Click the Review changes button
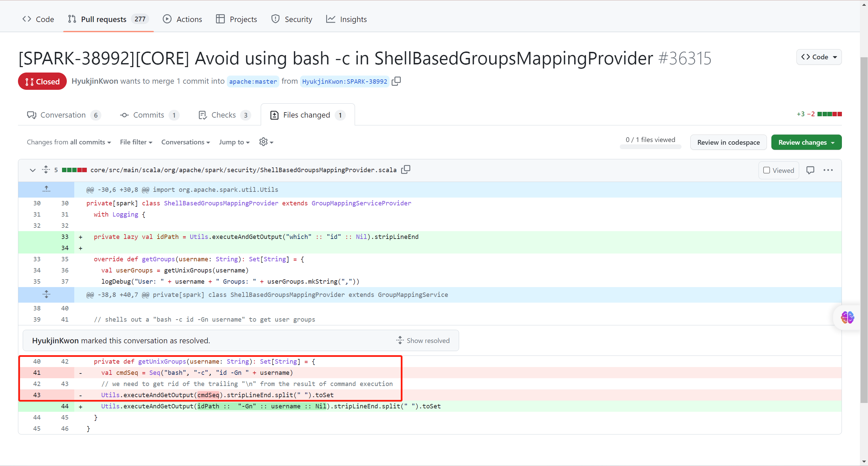 click(806, 142)
